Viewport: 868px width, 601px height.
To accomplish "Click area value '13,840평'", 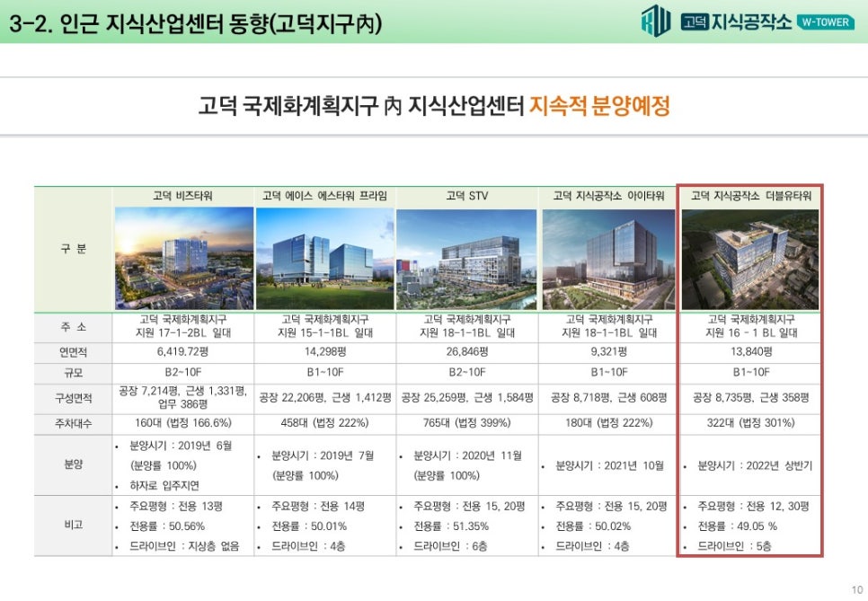I will pos(751,352).
